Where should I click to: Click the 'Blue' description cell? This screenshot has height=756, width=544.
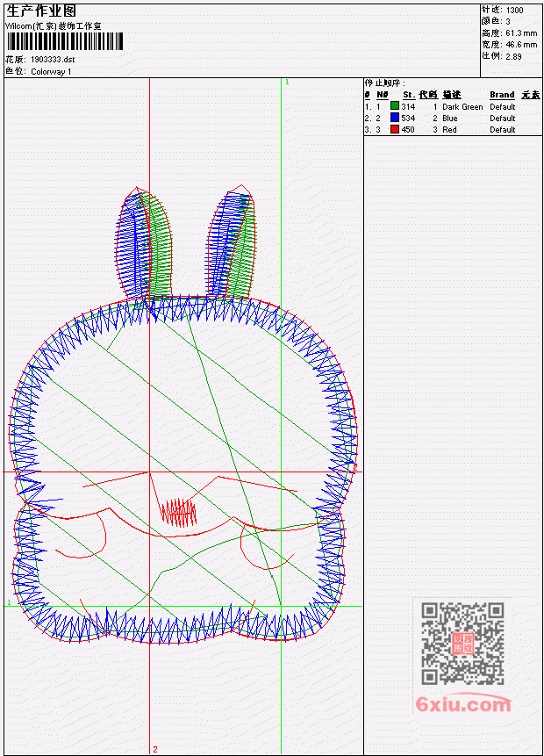pyautogui.click(x=449, y=119)
